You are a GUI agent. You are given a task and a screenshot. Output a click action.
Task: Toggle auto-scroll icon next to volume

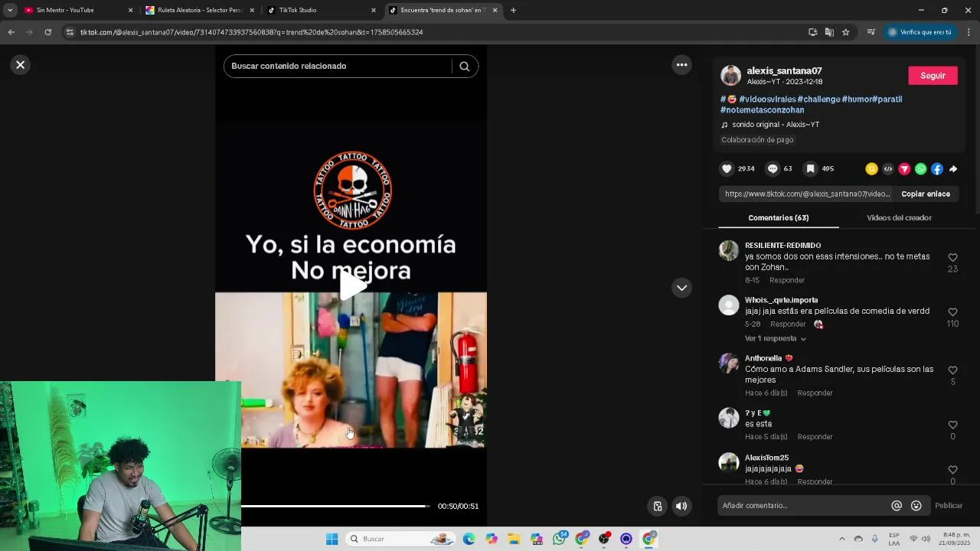[658, 506]
